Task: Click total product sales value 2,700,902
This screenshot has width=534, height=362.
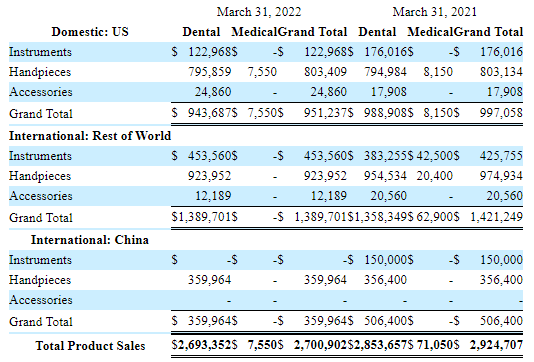Action: pyautogui.click(x=320, y=345)
